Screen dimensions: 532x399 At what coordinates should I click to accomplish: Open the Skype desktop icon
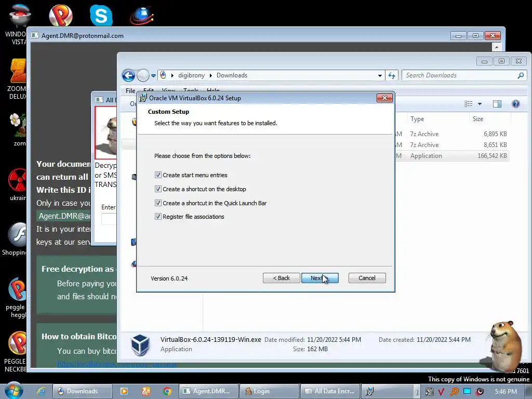click(101, 15)
